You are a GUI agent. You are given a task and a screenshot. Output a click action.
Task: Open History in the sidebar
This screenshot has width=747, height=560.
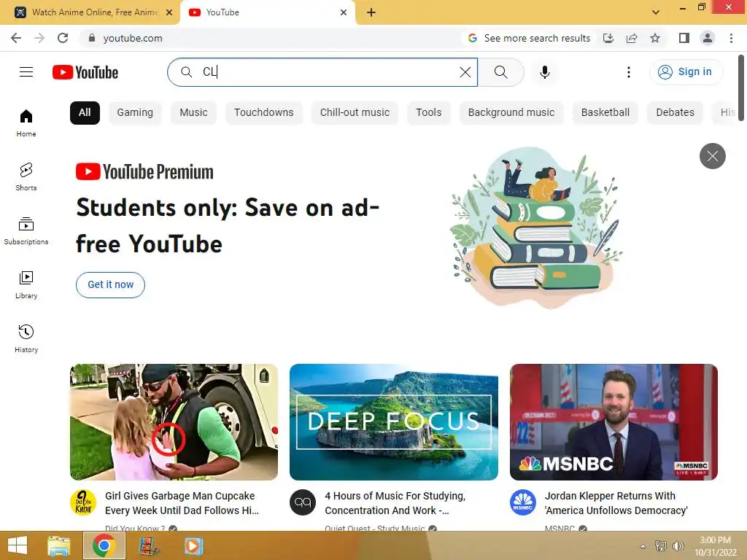tap(26, 338)
